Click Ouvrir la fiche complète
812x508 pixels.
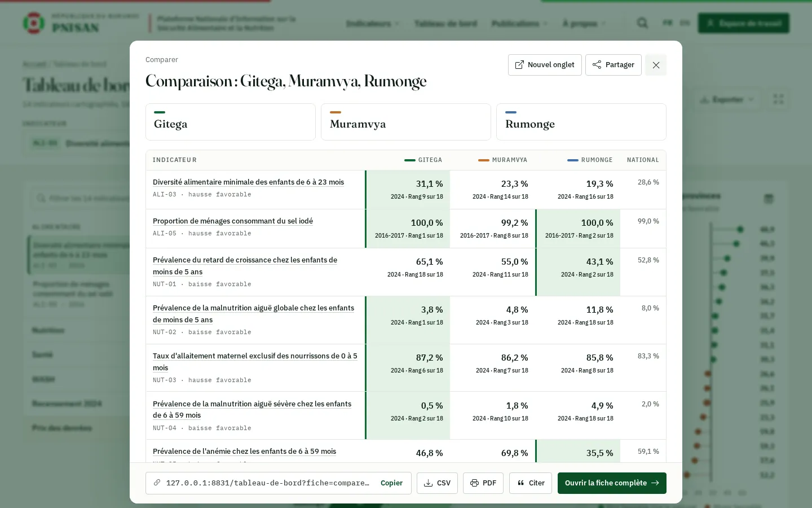pyautogui.click(x=612, y=483)
